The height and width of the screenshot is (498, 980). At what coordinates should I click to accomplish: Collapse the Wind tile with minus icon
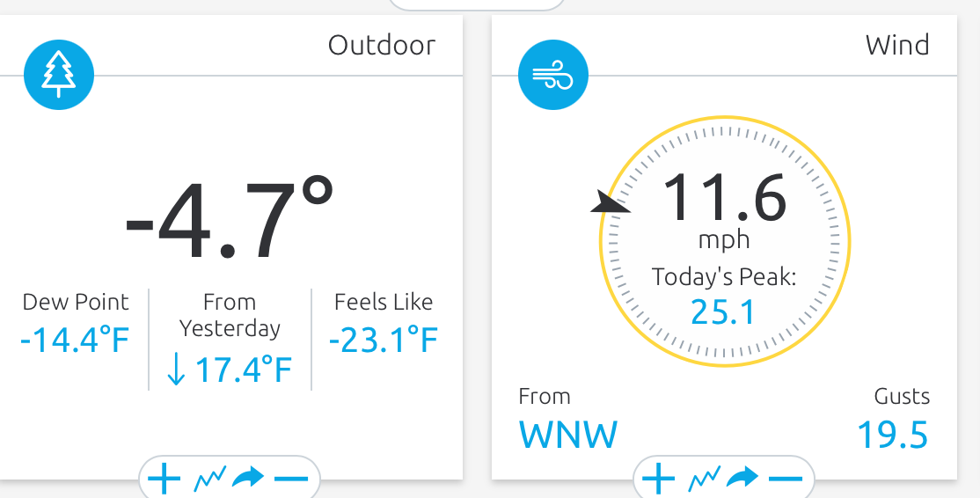pos(786,479)
